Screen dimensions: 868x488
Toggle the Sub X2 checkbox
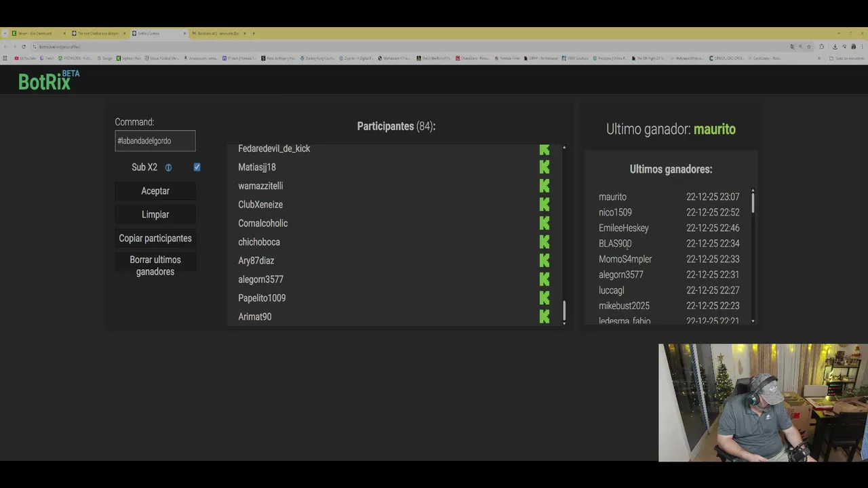click(x=197, y=167)
